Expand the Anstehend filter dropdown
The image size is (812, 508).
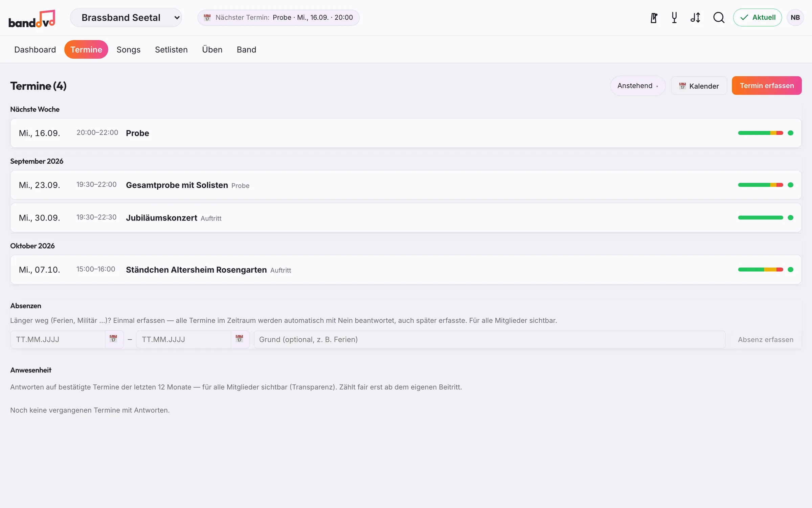(637, 86)
